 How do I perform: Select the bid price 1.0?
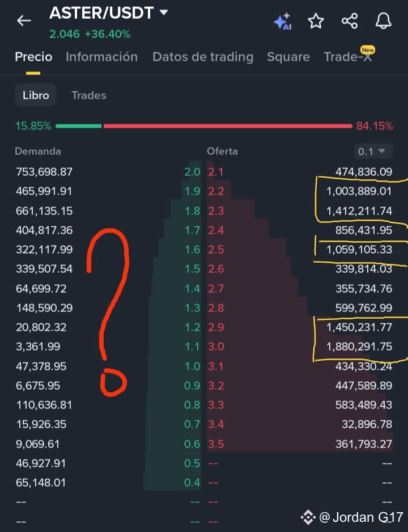193,366
